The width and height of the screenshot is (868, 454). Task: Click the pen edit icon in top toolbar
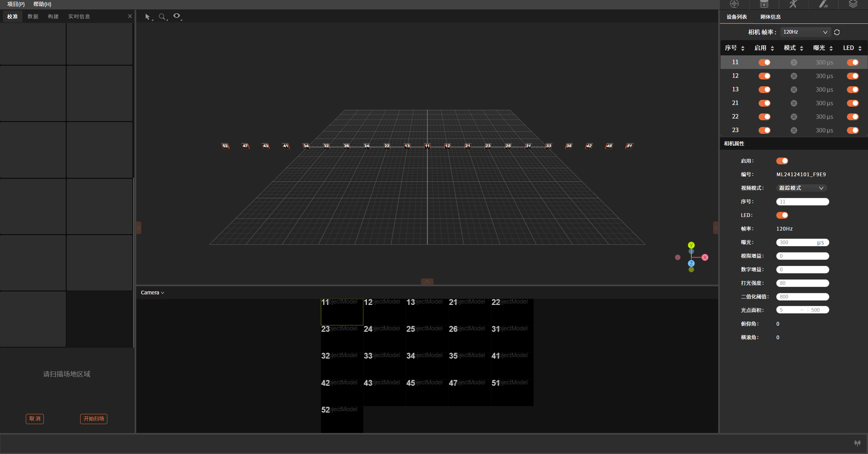pyautogui.click(x=823, y=4)
